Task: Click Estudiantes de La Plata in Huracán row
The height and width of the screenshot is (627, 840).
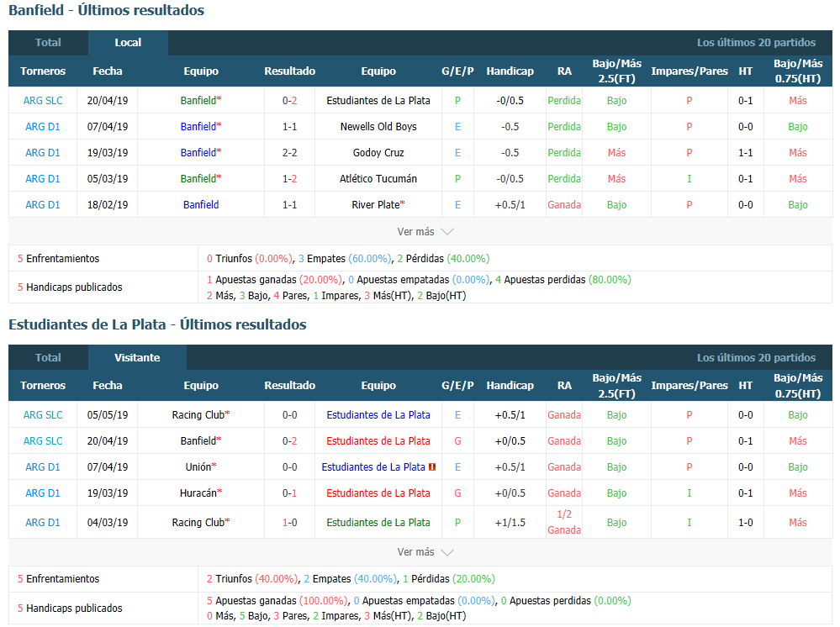Action: [378, 493]
